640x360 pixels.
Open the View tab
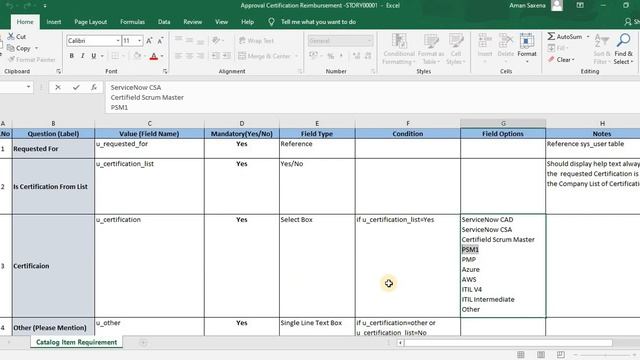[x=221, y=22]
